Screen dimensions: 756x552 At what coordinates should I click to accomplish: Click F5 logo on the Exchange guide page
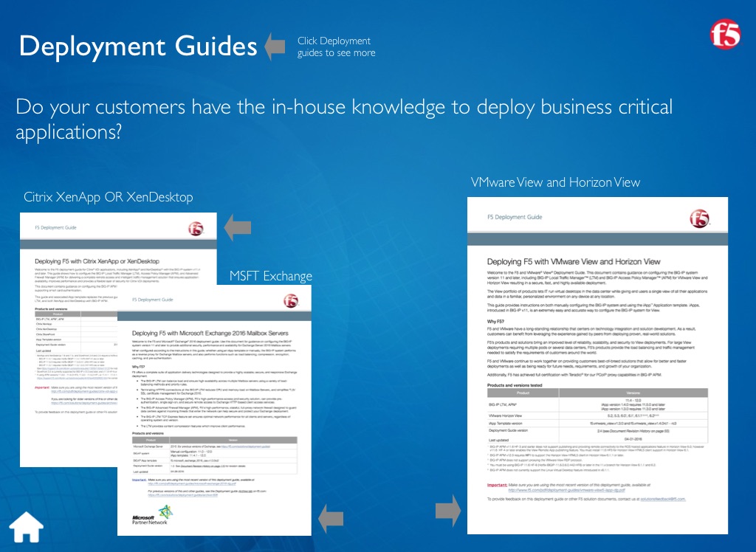point(289,300)
